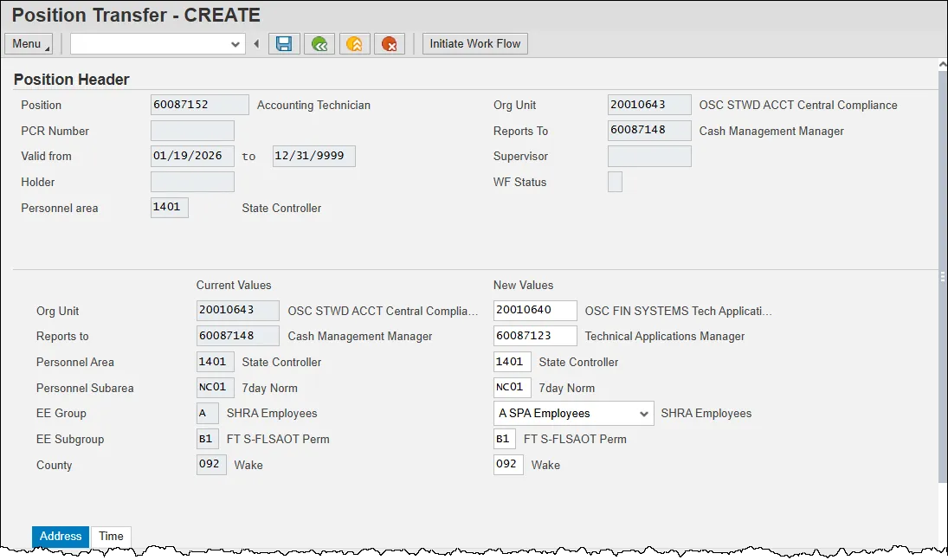948x560 pixels.
Task: Click the new Org Unit field 20010640
Action: [534, 311]
